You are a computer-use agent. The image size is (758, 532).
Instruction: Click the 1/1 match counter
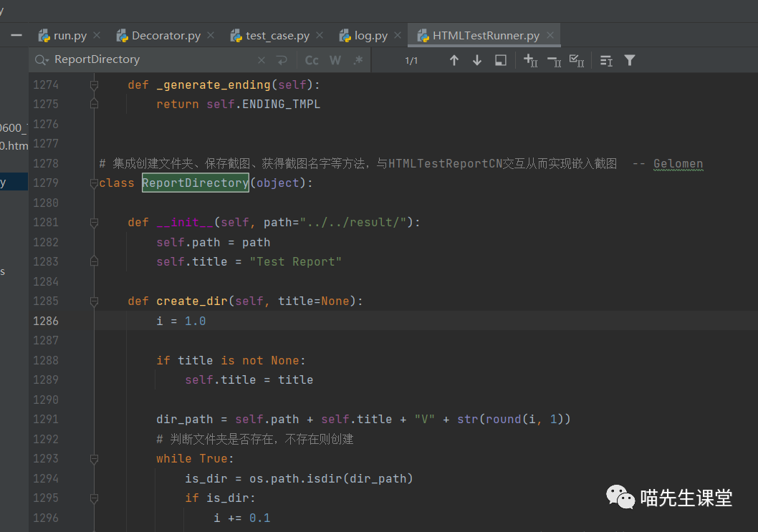click(x=411, y=61)
